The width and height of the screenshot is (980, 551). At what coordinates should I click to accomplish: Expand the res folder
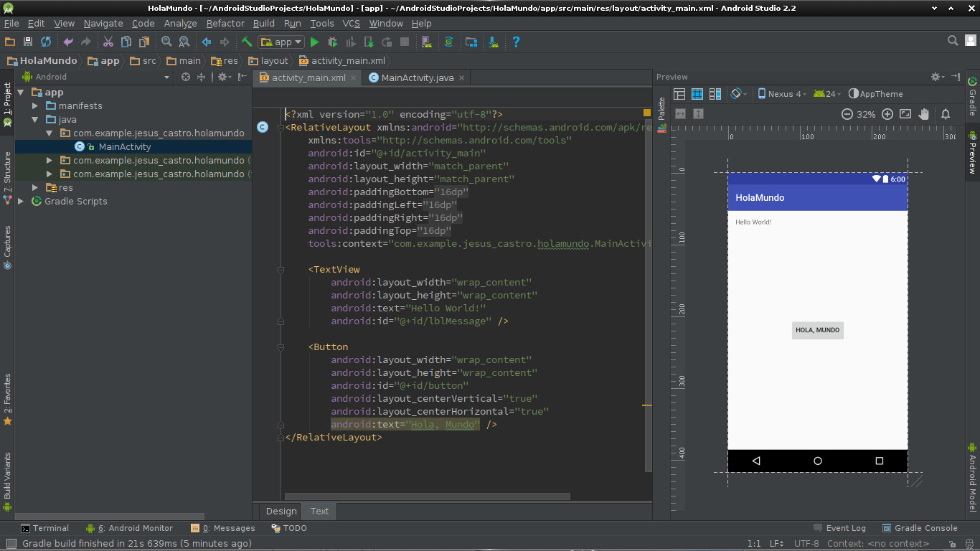(x=35, y=187)
